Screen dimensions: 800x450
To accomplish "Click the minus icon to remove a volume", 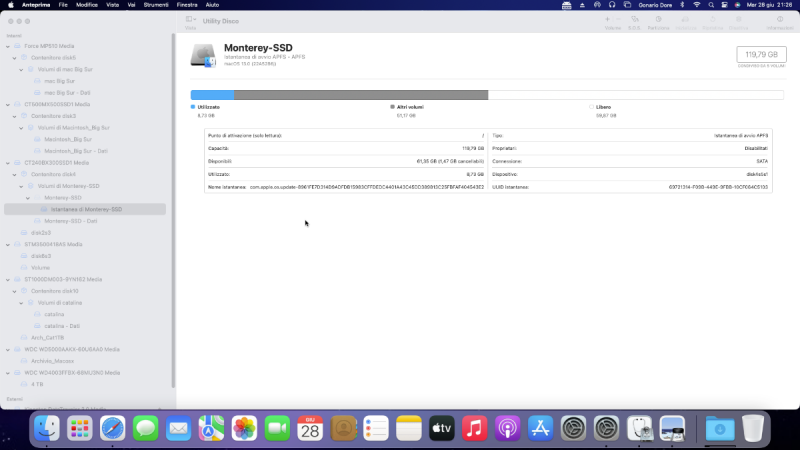I will pos(618,19).
